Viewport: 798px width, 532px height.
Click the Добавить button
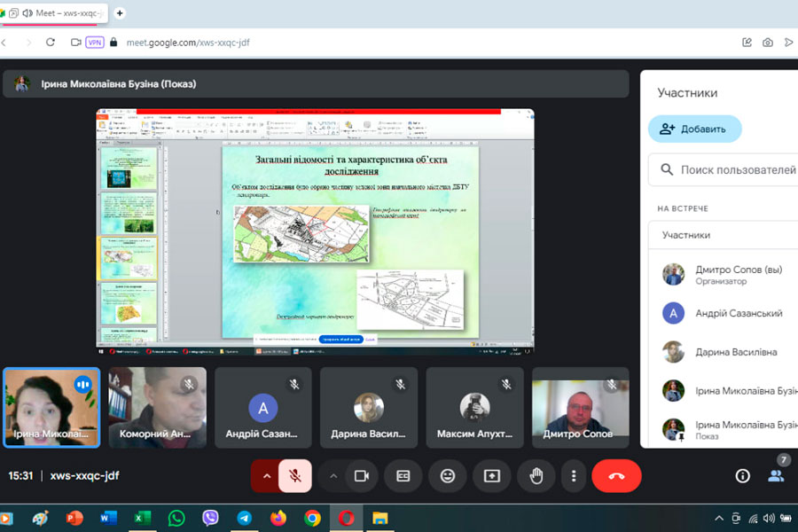pos(694,129)
